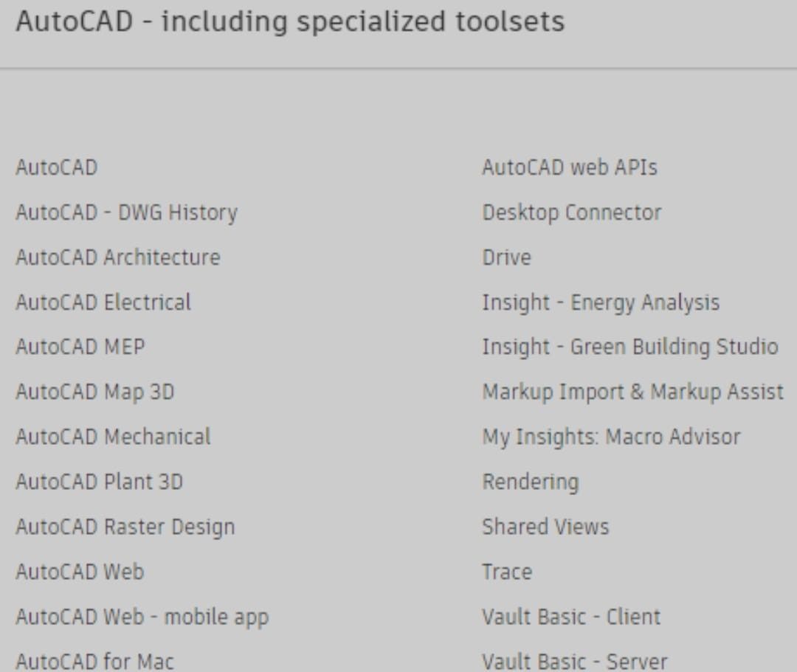Open AutoCAD Architecture
Screen dimensions: 797x672
(117, 257)
